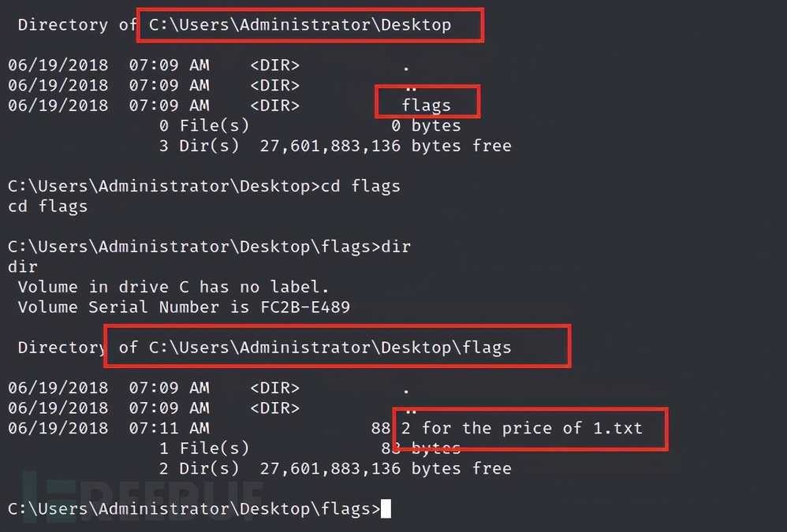Click the 'flags' directory entry in the listing
Viewport: 787px width, 532px height.
click(x=426, y=106)
